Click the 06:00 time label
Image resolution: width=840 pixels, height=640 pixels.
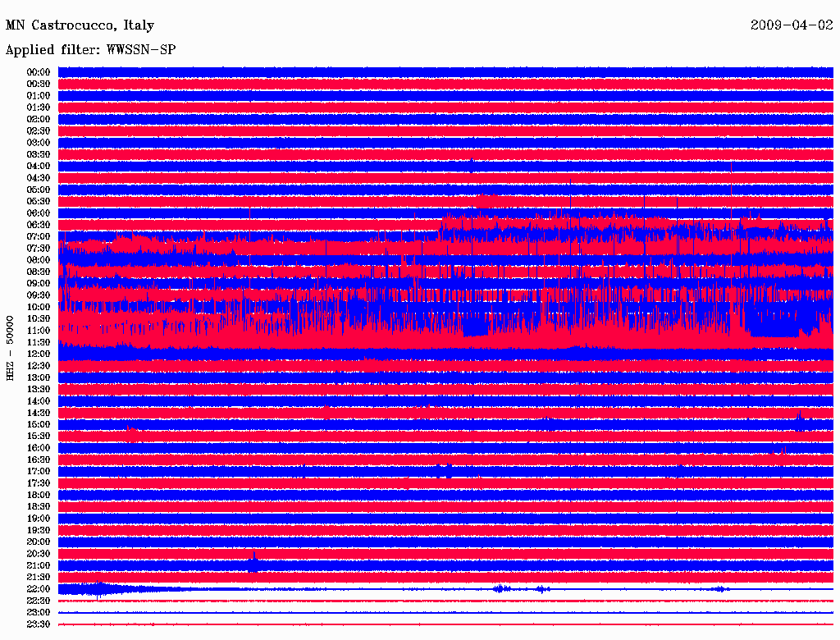point(39,213)
